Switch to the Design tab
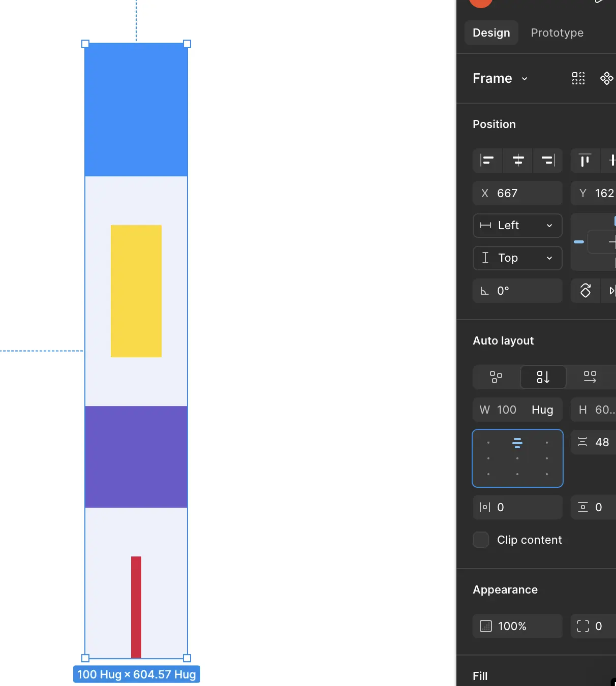Screen dimensions: 616x686 pos(491,33)
